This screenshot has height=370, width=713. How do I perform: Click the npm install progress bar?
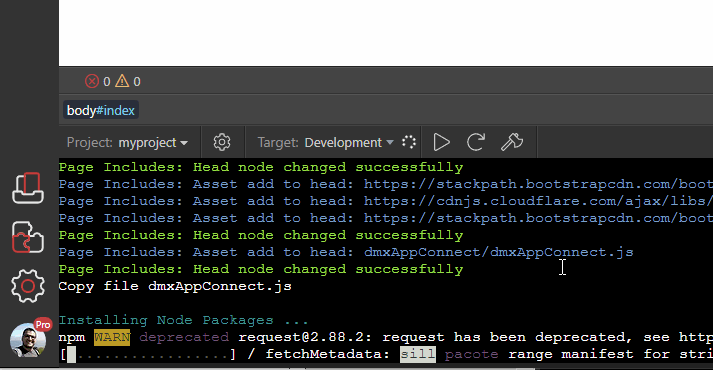148,355
